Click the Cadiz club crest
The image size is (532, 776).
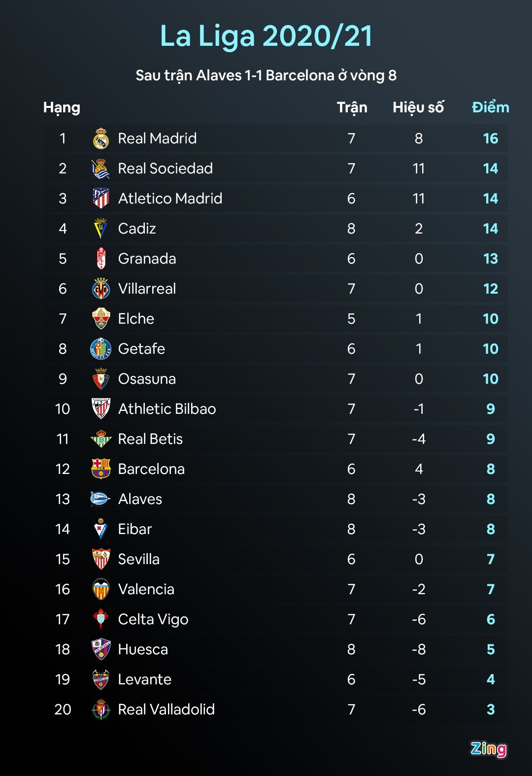pyautogui.click(x=101, y=229)
